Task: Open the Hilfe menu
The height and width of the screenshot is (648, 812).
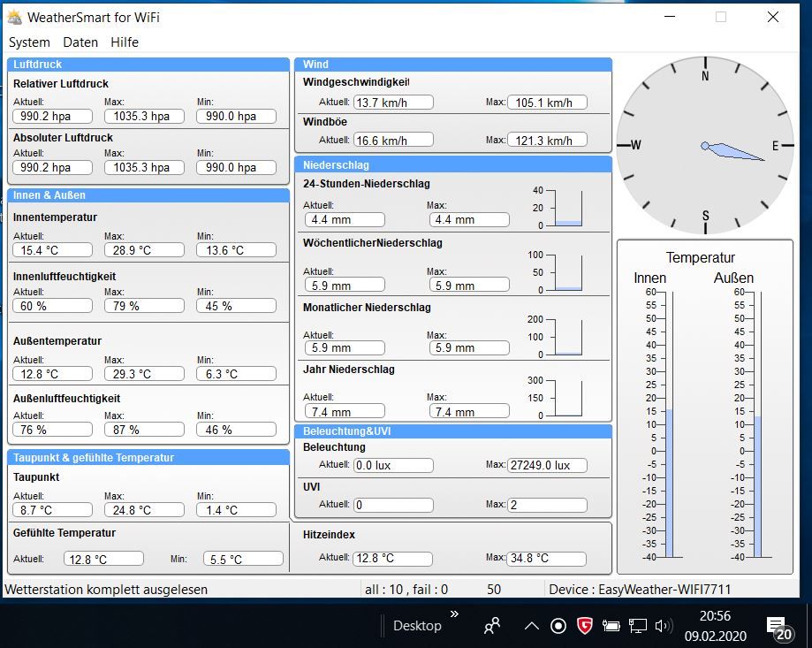Action: [125, 42]
